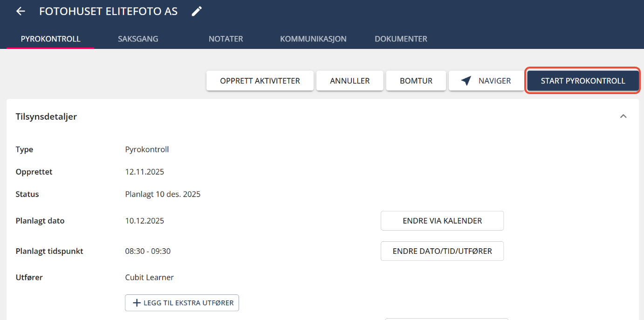Start the inspection with START PYROKONTROLL
Screen dimensions: 644x320
(x=583, y=81)
